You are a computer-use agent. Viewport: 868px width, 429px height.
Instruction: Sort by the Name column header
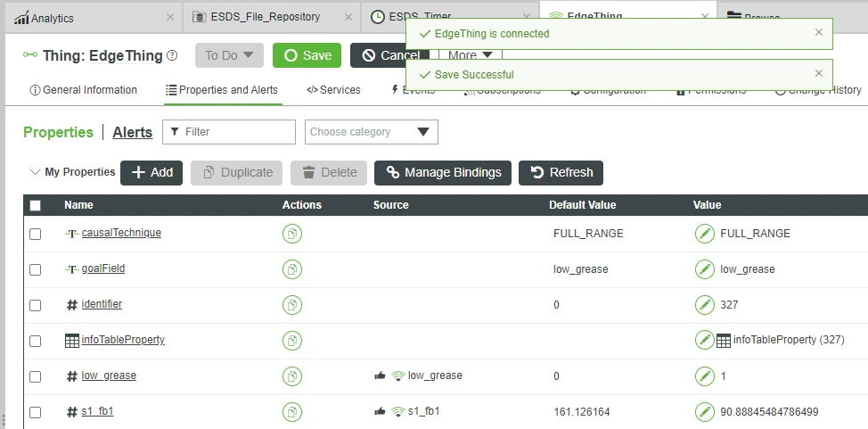click(x=78, y=205)
